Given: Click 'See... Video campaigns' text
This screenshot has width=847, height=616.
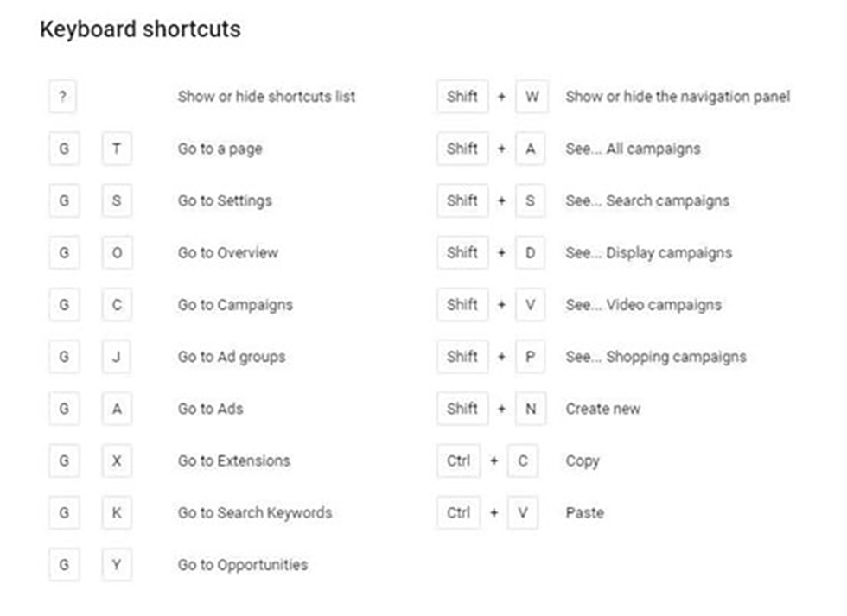Looking at the screenshot, I should [x=643, y=305].
